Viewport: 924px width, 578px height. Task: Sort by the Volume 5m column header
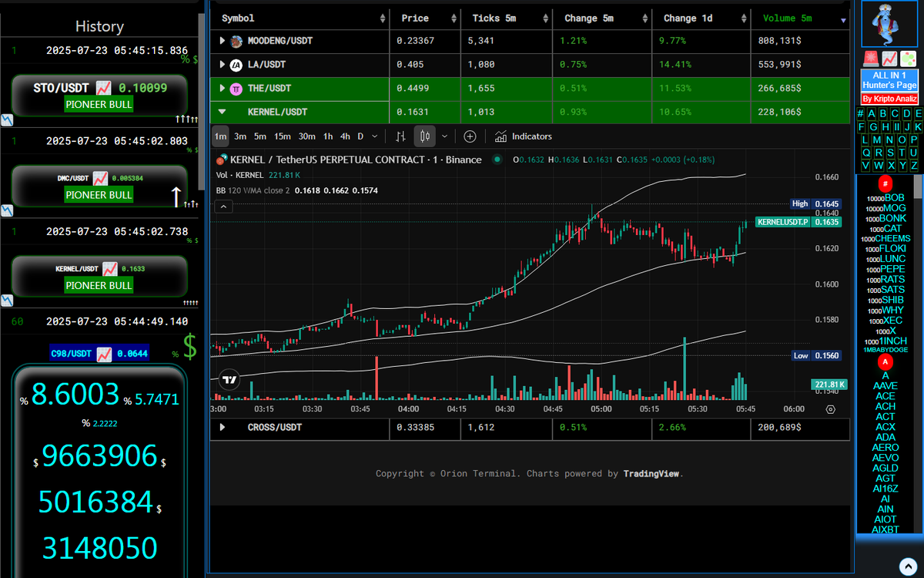[x=799, y=18]
